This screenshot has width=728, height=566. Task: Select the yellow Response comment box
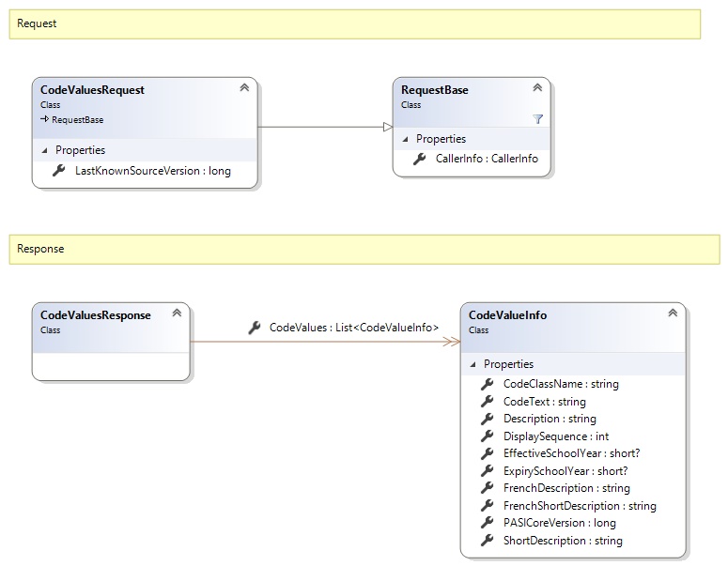tap(355, 250)
